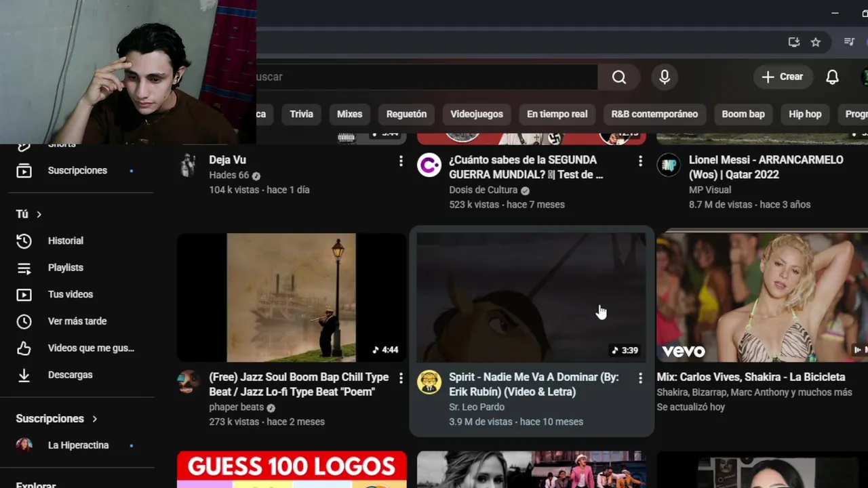Open options menu for Deja Vu video

tap(401, 161)
